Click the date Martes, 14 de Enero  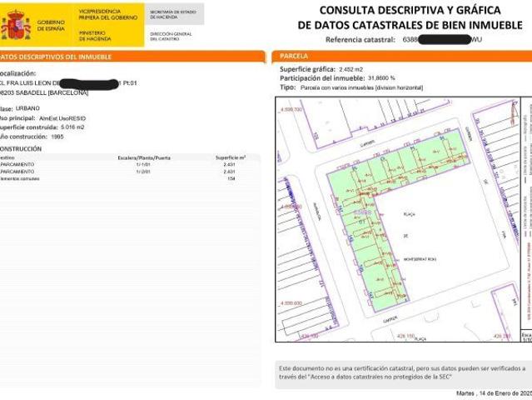click(494, 393)
